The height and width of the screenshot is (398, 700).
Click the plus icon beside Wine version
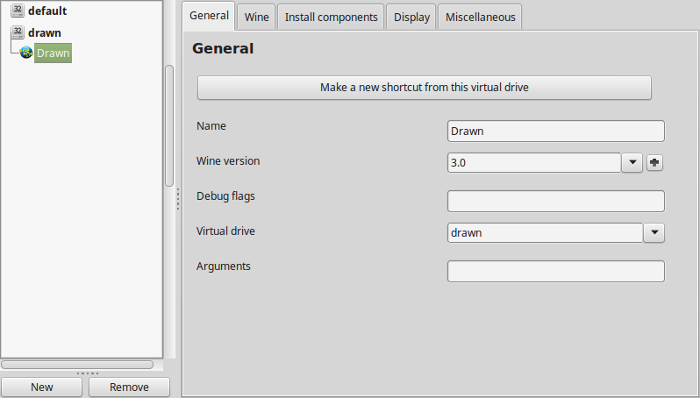pyautogui.click(x=654, y=162)
